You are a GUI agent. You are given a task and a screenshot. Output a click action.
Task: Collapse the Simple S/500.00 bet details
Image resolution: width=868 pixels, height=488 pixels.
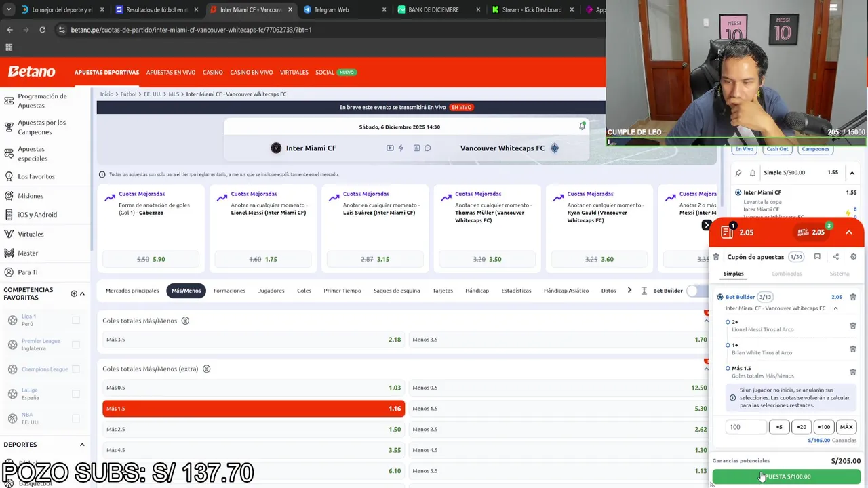click(852, 173)
